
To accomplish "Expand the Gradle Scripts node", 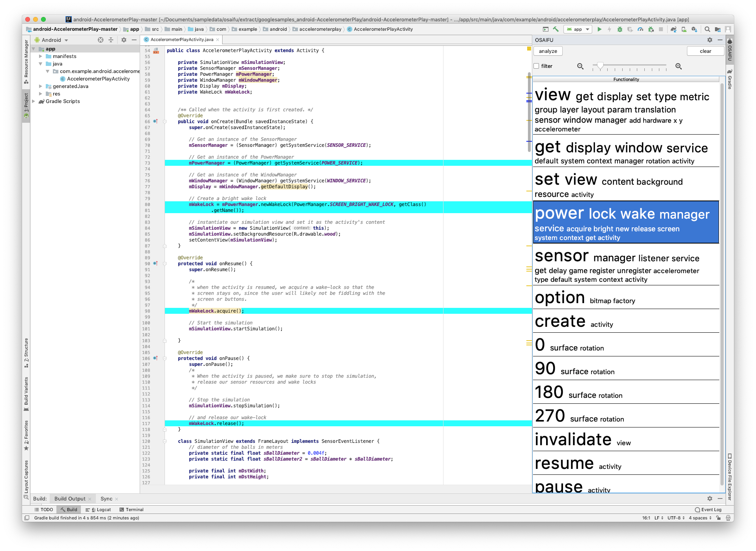I will [x=34, y=101].
